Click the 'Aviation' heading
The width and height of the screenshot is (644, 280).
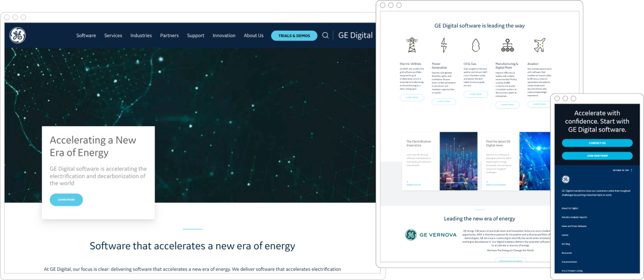point(533,64)
